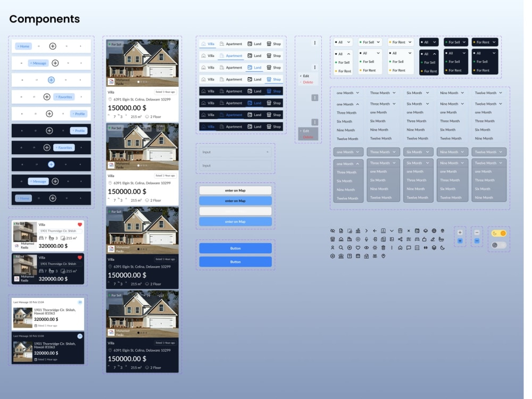Open the collapsed dark For Rent dropdown
Image resolution: width=532 pixels, height=399 pixels.
pyautogui.click(x=485, y=42)
